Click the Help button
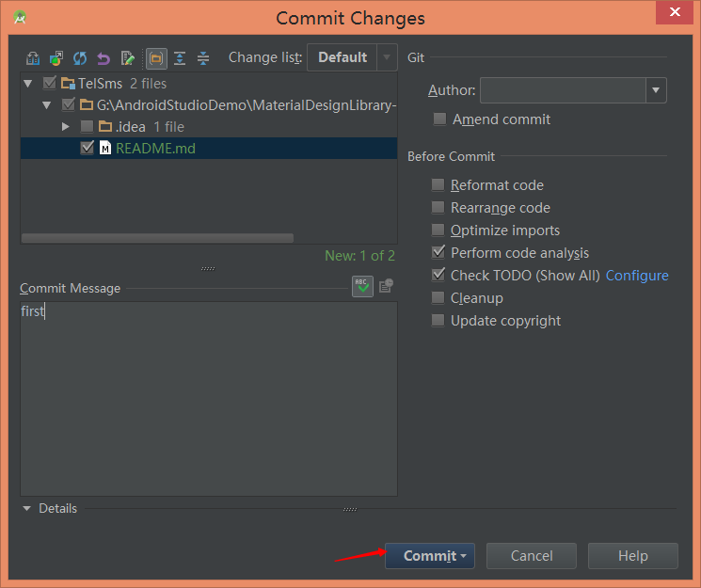 (633, 556)
